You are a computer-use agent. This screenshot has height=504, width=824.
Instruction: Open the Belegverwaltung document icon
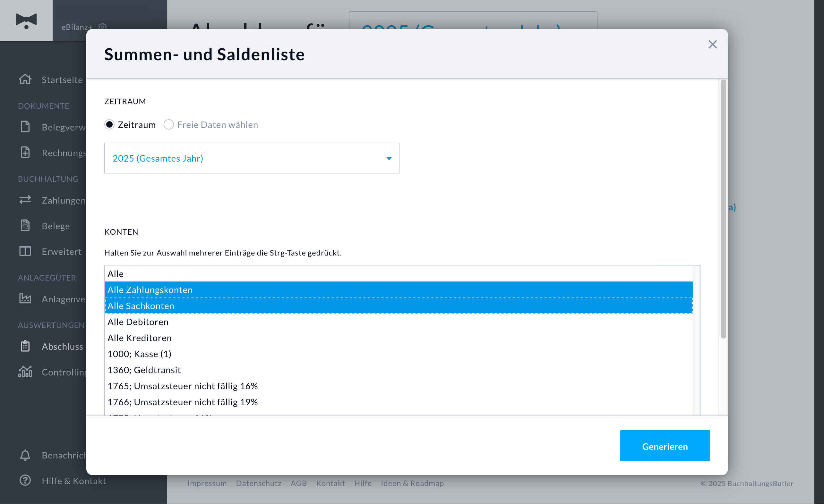[25, 127]
